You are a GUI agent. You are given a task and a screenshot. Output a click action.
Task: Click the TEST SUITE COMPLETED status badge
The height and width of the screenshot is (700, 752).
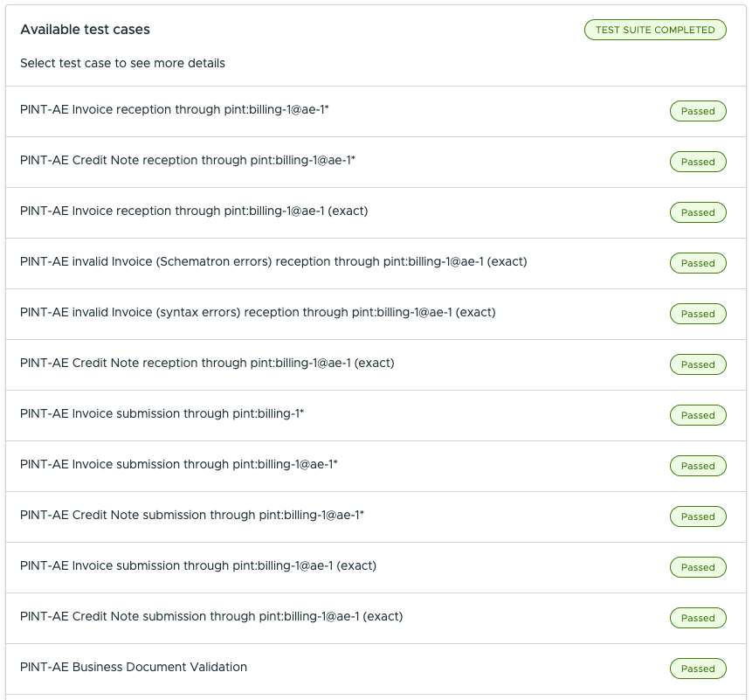point(655,30)
